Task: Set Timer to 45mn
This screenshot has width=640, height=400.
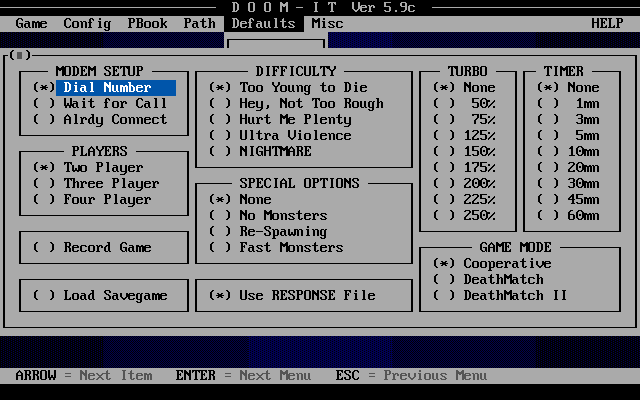Action: click(x=568, y=199)
